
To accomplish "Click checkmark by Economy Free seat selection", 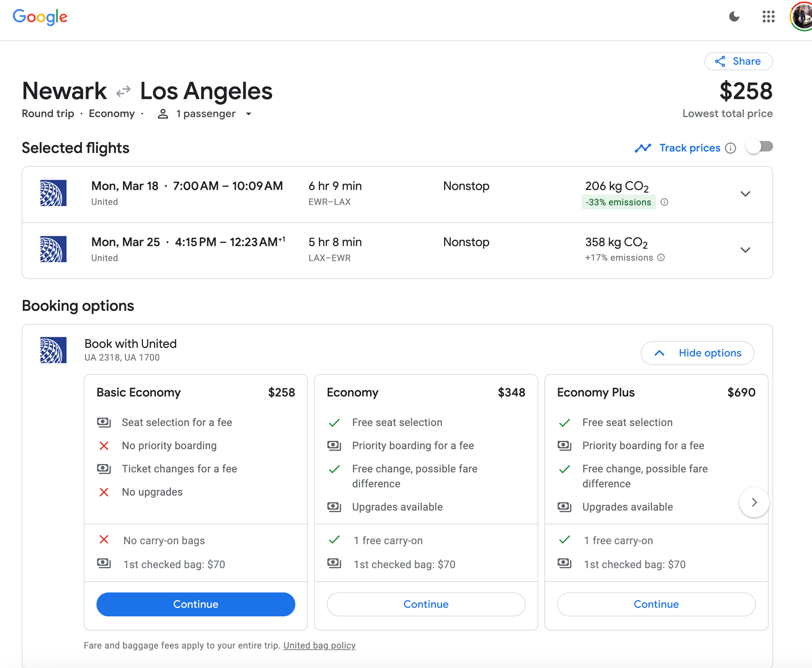I will point(334,423).
